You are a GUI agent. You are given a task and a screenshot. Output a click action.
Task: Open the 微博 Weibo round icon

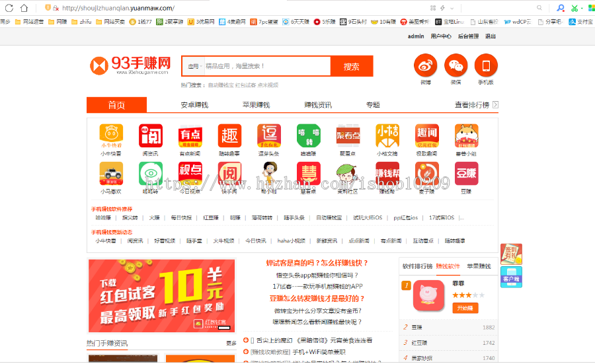click(425, 65)
